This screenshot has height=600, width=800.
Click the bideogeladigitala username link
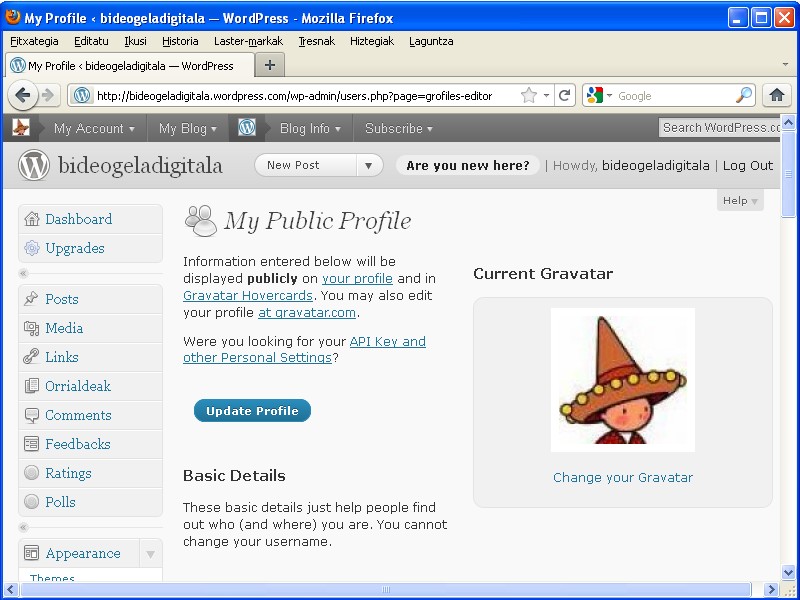click(x=656, y=165)
